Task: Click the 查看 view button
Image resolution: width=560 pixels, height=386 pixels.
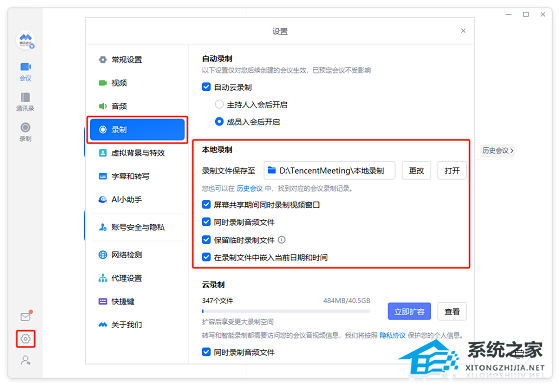Action: tap(452, 311)
